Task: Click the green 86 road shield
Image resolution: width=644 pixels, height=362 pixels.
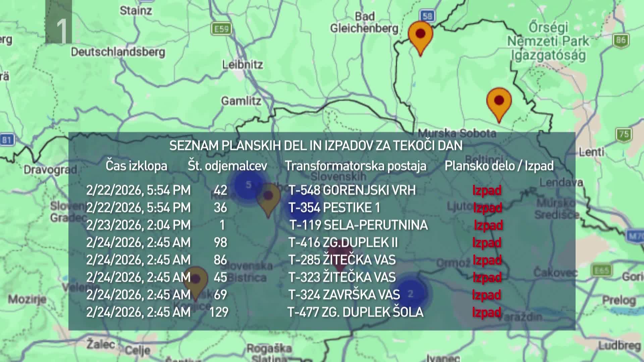Action: click(x=621, y=41)
